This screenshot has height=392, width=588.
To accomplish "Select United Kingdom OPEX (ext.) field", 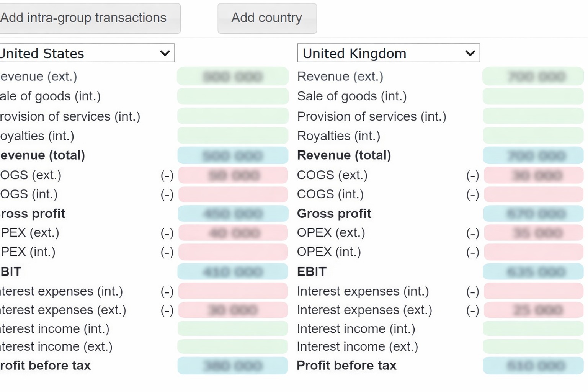I will pos(534,233).
